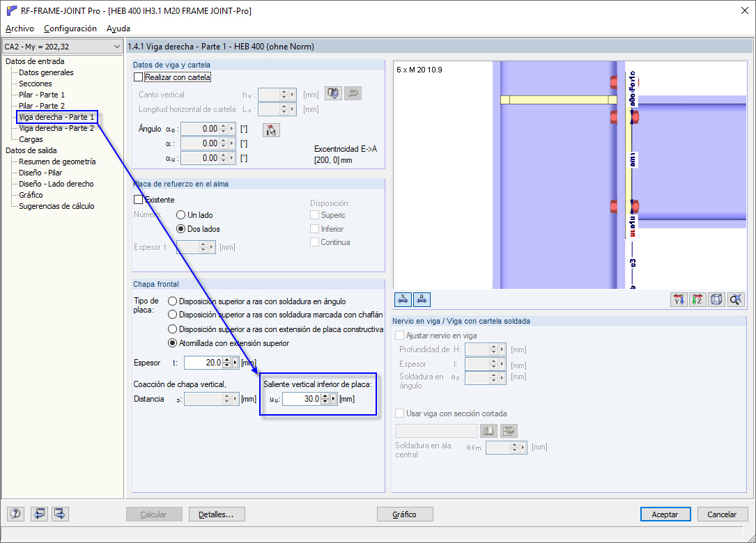Select Cargas tree item

[31, 139]
